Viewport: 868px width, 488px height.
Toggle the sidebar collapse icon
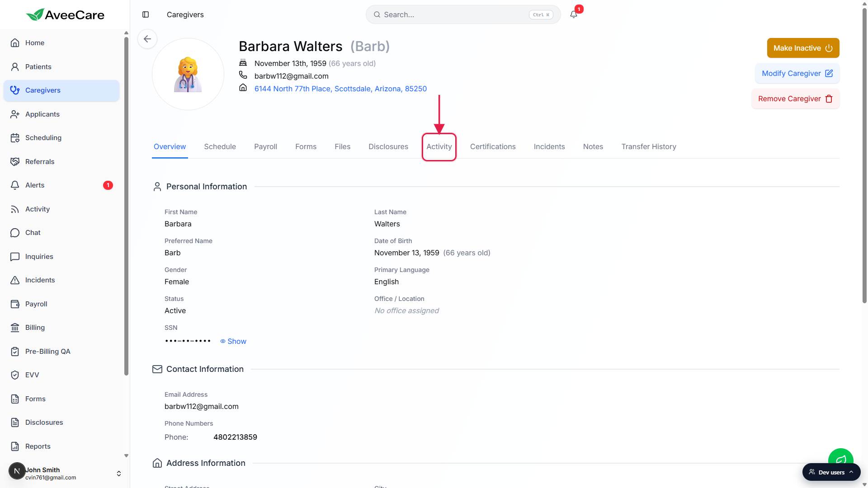coord(146,14)
